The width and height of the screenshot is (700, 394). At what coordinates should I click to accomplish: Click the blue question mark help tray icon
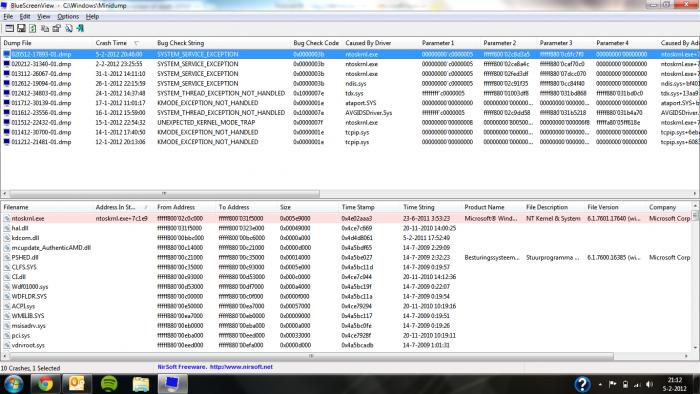click(x=582, y=384)
